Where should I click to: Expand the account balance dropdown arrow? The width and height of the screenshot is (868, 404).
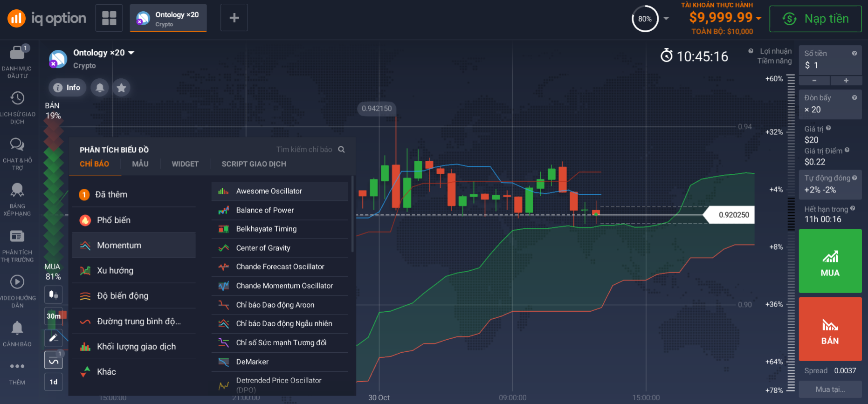(759, 18)
